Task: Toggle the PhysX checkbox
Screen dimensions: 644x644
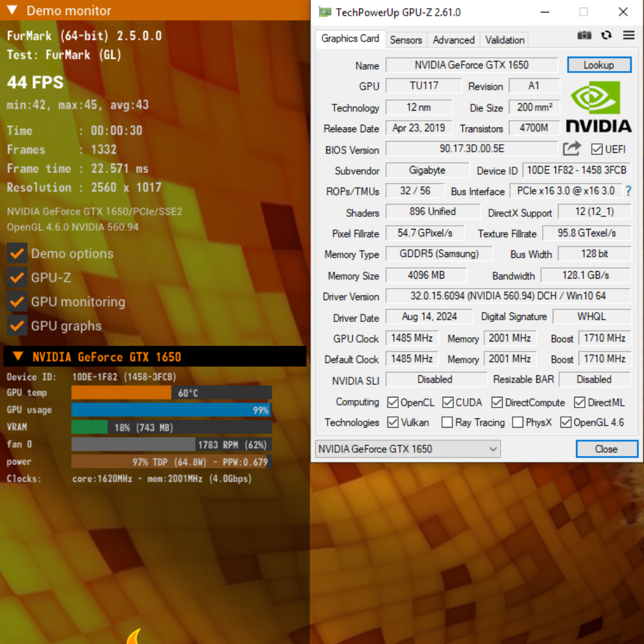Action: 518,423
